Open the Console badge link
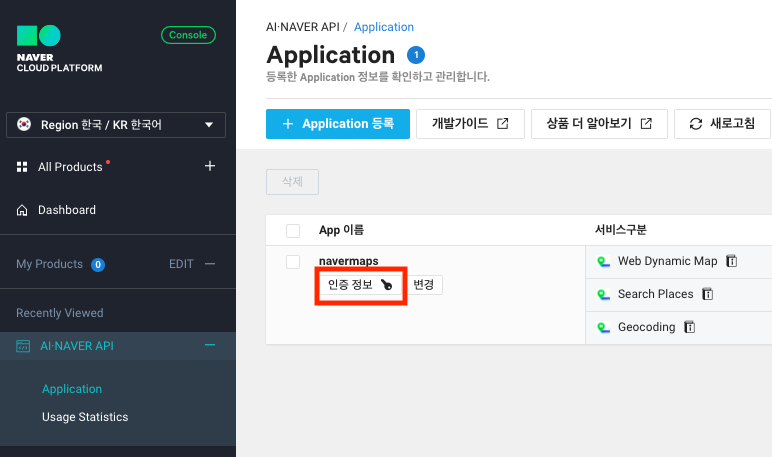This screenshot has width=772, height=457. click(x=188, y=35)
